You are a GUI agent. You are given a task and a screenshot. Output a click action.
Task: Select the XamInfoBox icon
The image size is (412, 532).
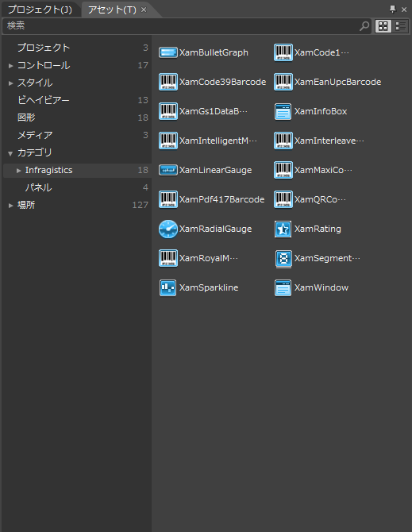click(283, 112)
